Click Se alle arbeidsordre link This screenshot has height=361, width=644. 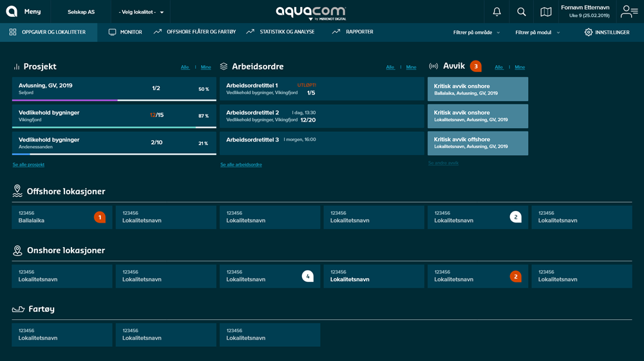(x=241, y=165)
